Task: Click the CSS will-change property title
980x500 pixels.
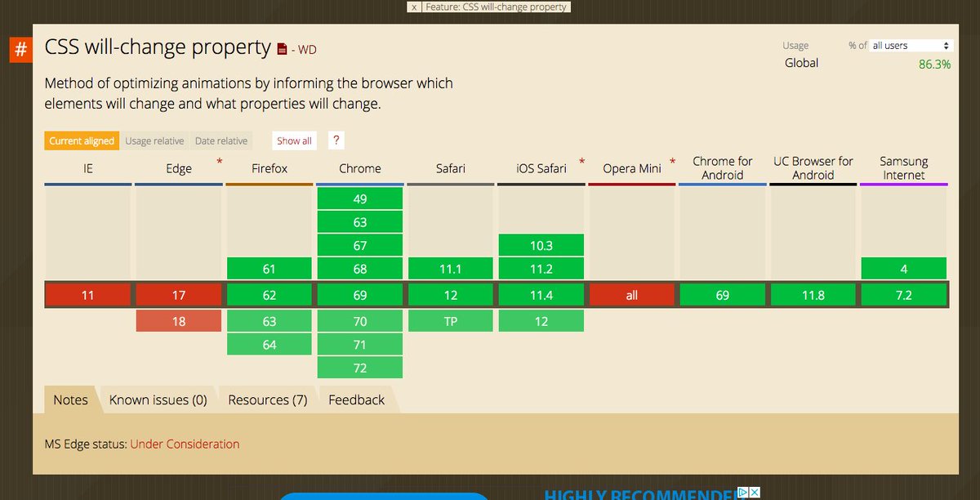Action: 158,47
